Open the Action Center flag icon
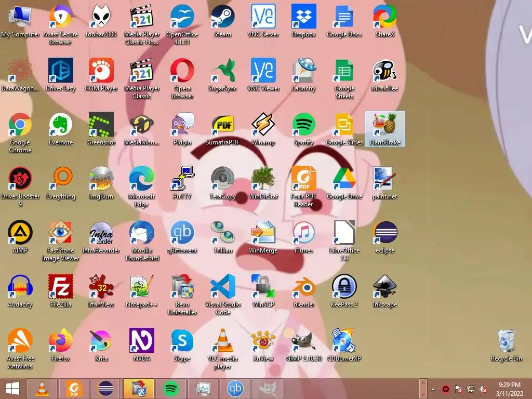 pos(458,389)
